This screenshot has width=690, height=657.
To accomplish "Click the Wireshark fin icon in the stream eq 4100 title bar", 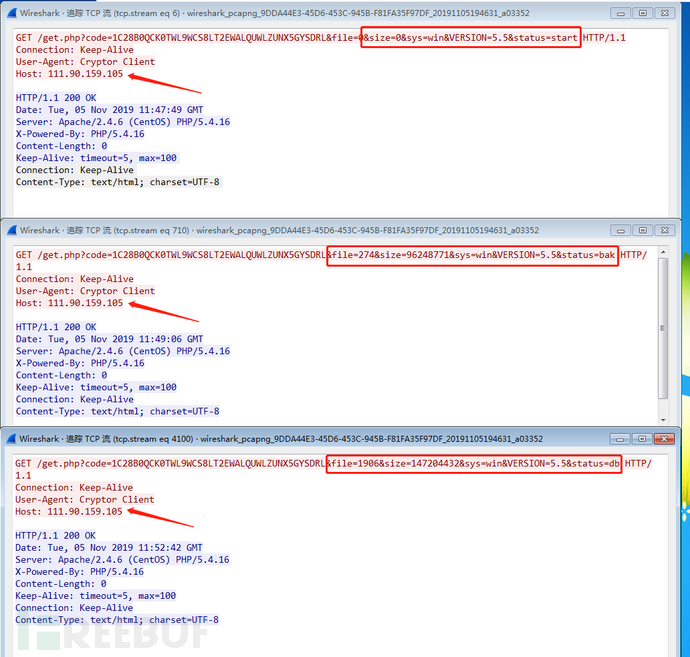I will [12, 438].
